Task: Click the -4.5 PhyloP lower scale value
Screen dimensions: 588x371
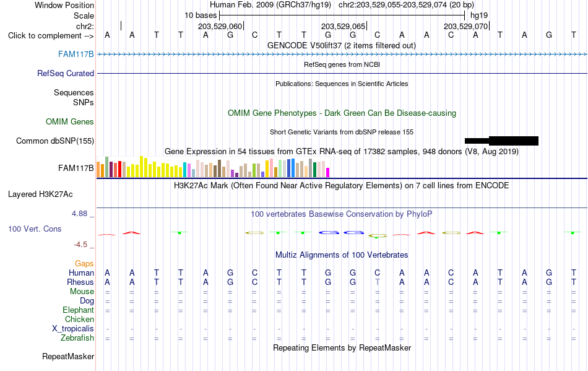Action: click(x=80, y=245)
